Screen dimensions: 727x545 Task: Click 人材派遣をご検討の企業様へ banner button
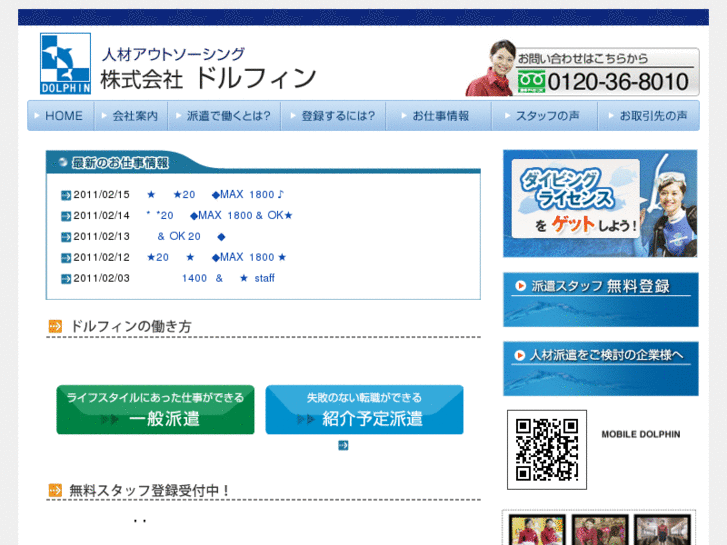(x=600, y=369)
